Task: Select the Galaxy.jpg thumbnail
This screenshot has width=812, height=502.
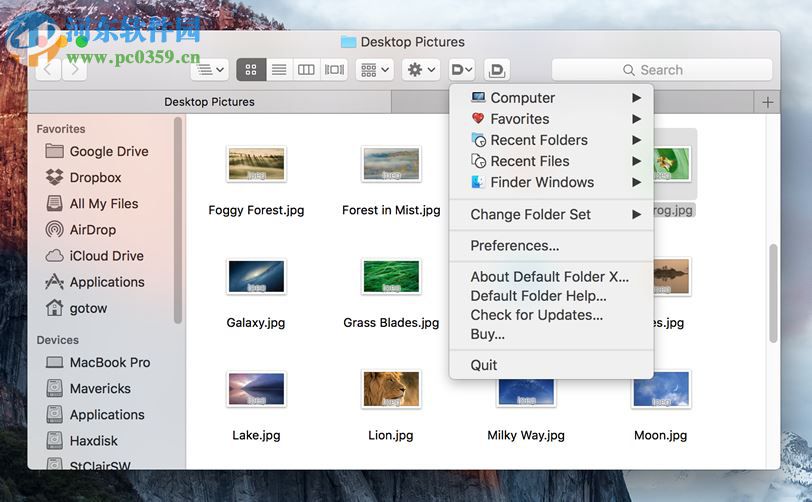Action: [x=256, y=276]
